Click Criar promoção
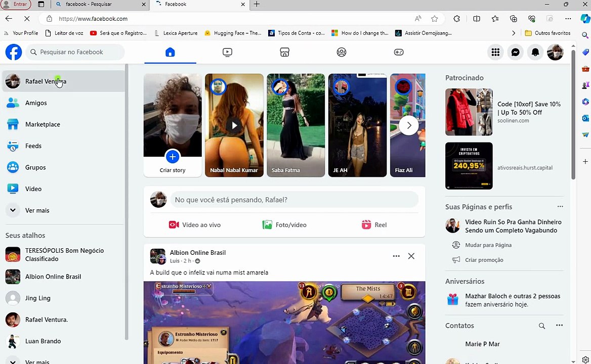Image resolution: width=591 pixels, height=364 pixels. [x=484, y=260]
